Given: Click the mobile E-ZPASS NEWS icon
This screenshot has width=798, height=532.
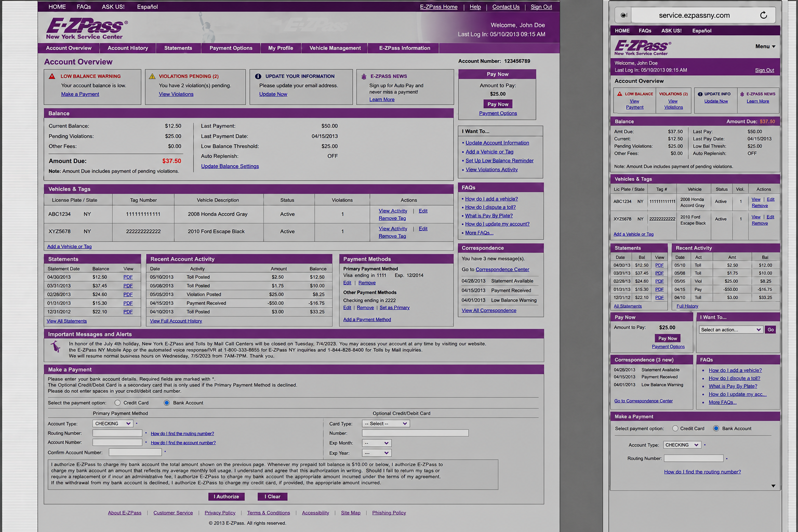Looking at the screenshot, I should click(742, 94).
